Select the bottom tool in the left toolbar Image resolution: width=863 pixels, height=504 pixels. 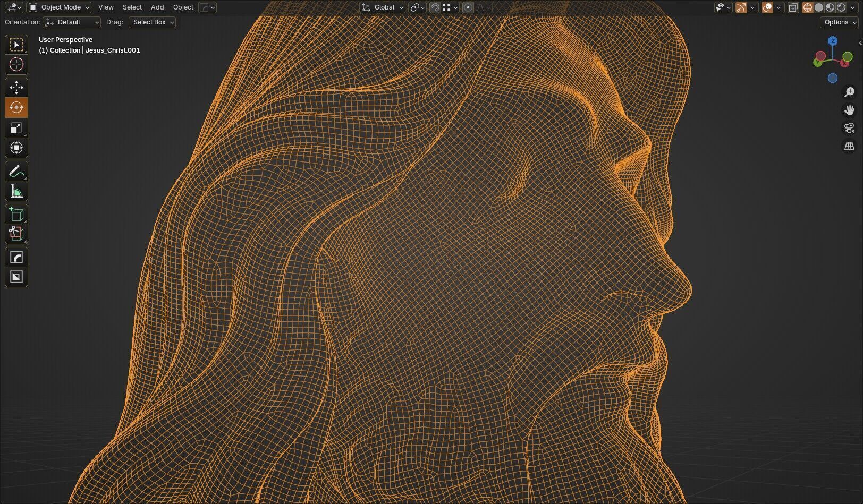16,277
